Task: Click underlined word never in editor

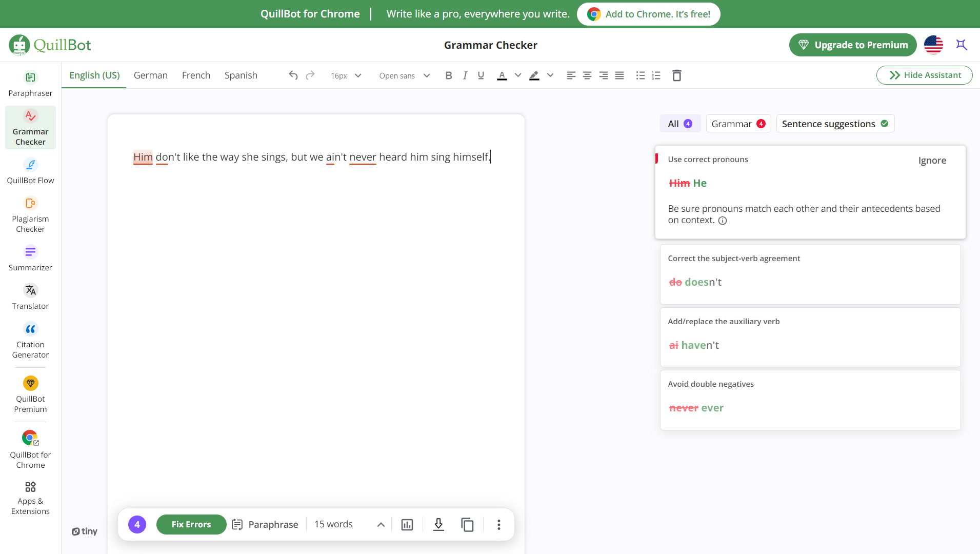Action: [x=363, y=157]
